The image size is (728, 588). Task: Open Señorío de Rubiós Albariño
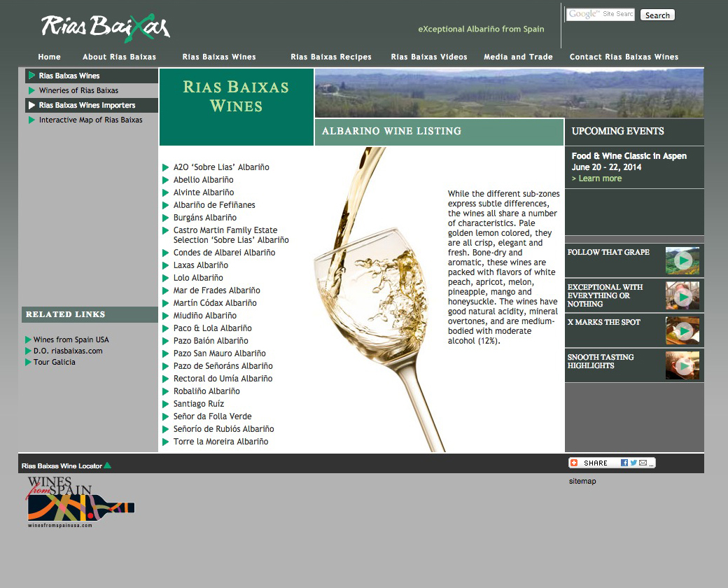point(224,428)
